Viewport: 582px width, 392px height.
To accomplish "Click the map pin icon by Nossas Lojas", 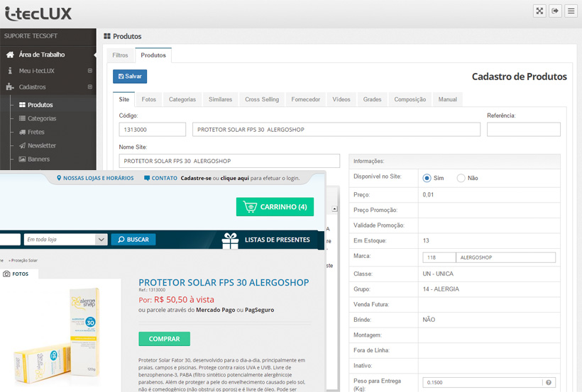I will coord(59,178).
